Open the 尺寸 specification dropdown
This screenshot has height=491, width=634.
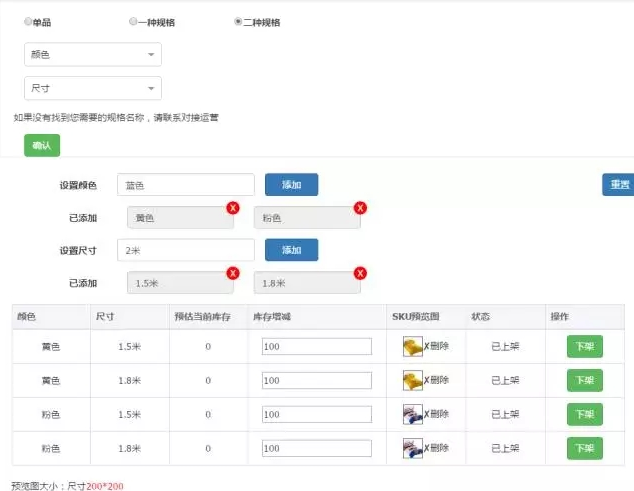[x=93, y=88]
